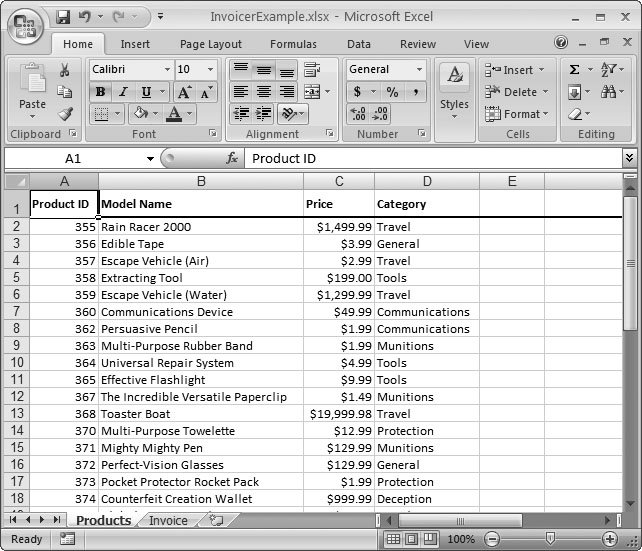Screen dimensions: 642x551
Task: Toggle Underline formatting
Action: (146, 92)
